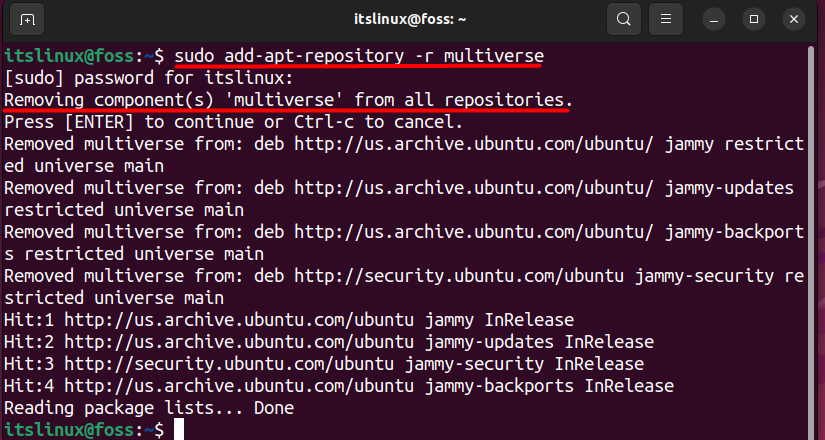825x440 pixels.
Task: Open the security.ubuntu.com URL on Hit:3 line
Action: coord(229,364)
